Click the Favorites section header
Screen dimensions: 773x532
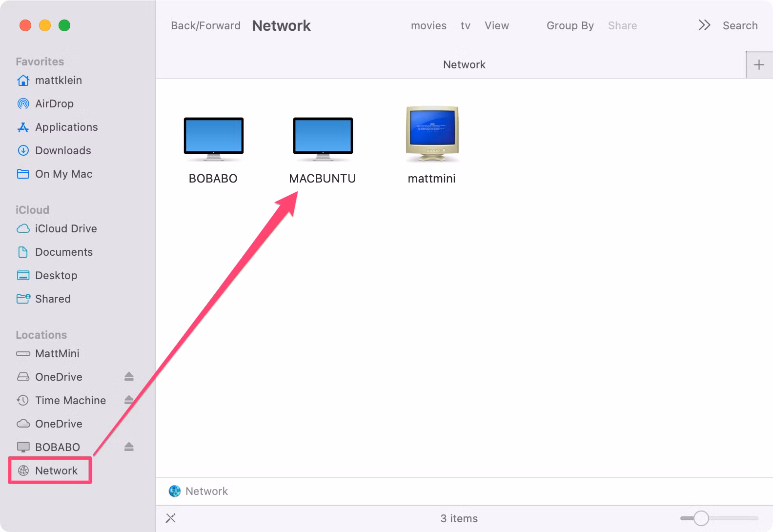(40, 61)
